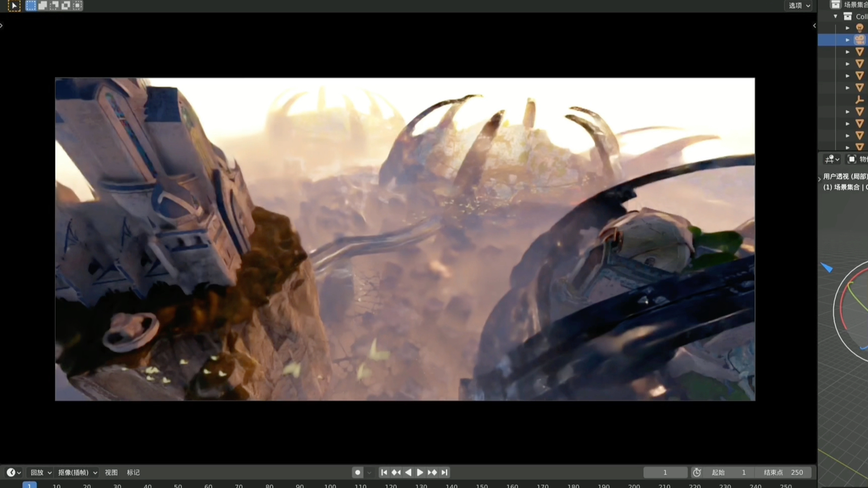The height and width of the screenshot is (488, 868).
Task: Click frame 150 on the timeline ruler
Action: pyautogui.click(x=482, y=485)
